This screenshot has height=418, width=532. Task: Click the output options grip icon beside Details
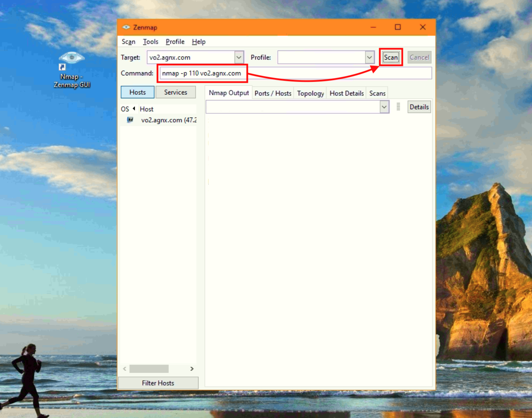tap(398, 107)
